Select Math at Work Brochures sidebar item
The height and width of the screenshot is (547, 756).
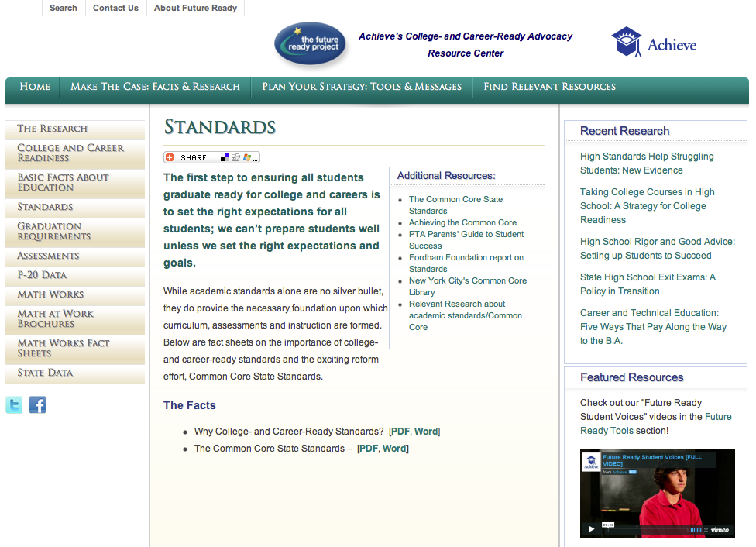coord(75,319)
